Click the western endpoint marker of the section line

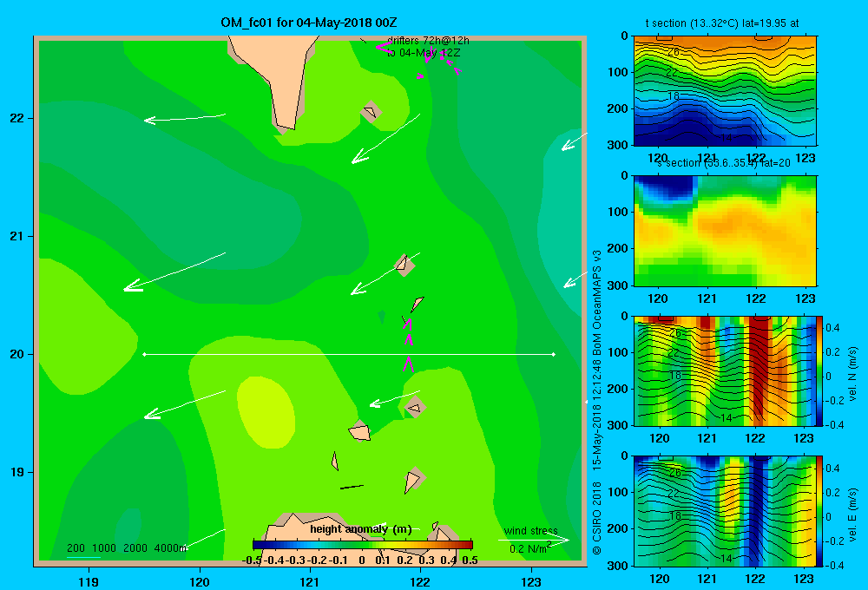coord(144,354)
